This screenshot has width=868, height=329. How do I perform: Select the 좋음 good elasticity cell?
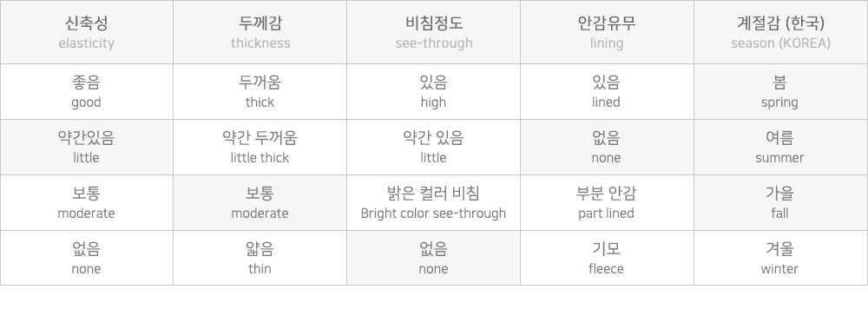pyautogui.click(x=86, y=91)
